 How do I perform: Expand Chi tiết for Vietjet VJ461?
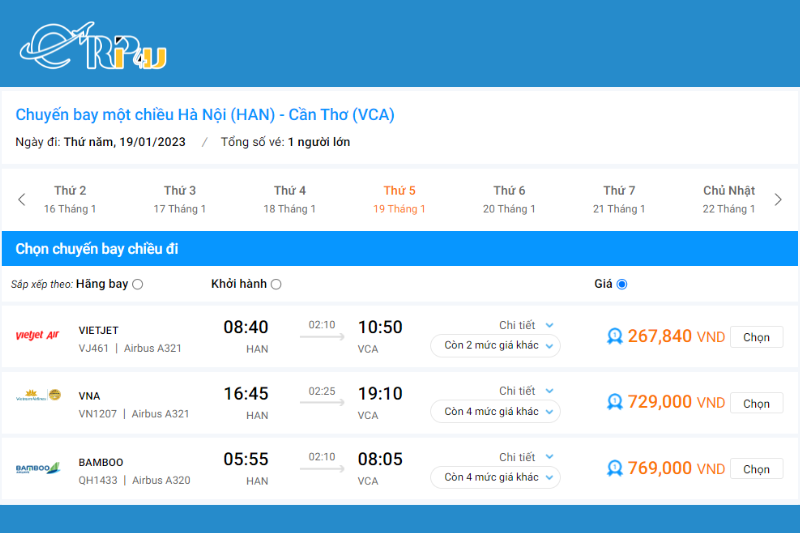tap(527, 325)
